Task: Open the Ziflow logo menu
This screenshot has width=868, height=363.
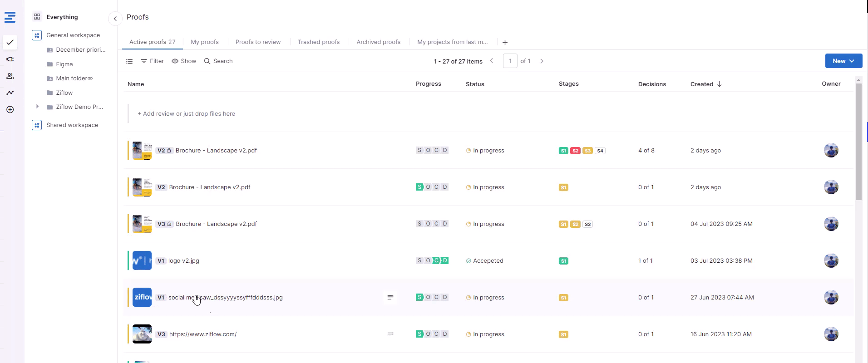Action: (10, 17)
